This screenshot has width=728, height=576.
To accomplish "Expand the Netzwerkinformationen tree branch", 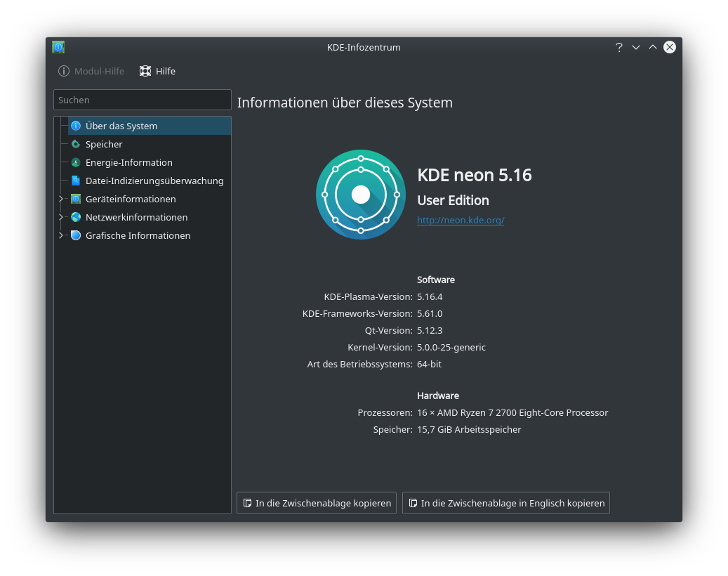I will pos(61,217).
